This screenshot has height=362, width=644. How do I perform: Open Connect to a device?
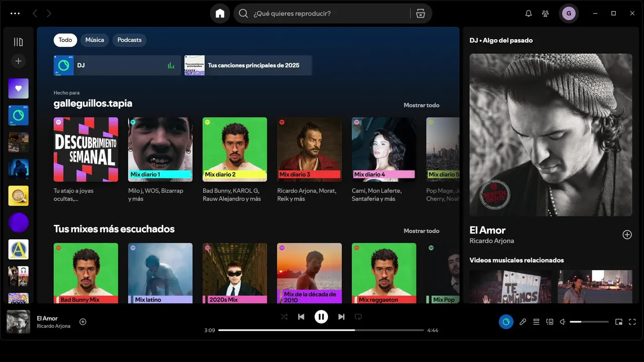[x=550, y=322]
